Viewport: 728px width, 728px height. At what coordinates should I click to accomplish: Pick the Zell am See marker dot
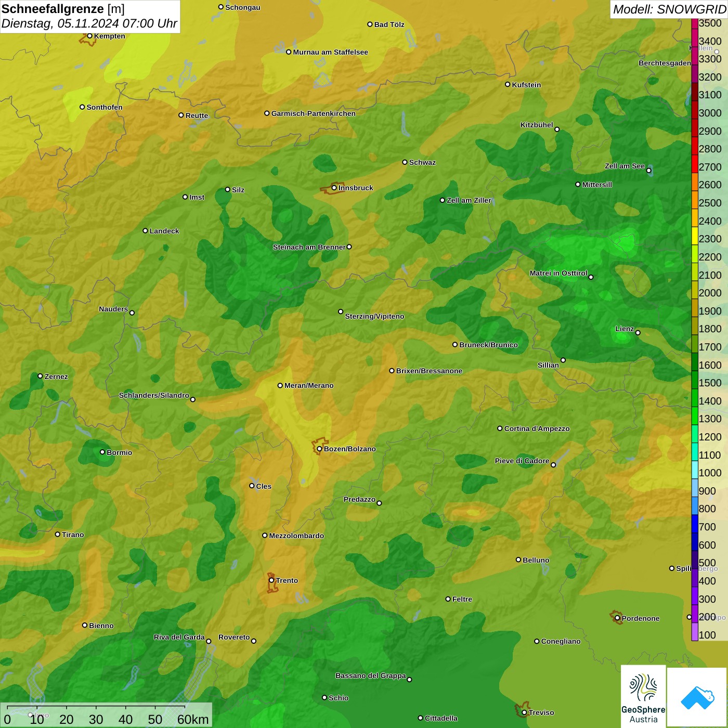tap(648, 171)
